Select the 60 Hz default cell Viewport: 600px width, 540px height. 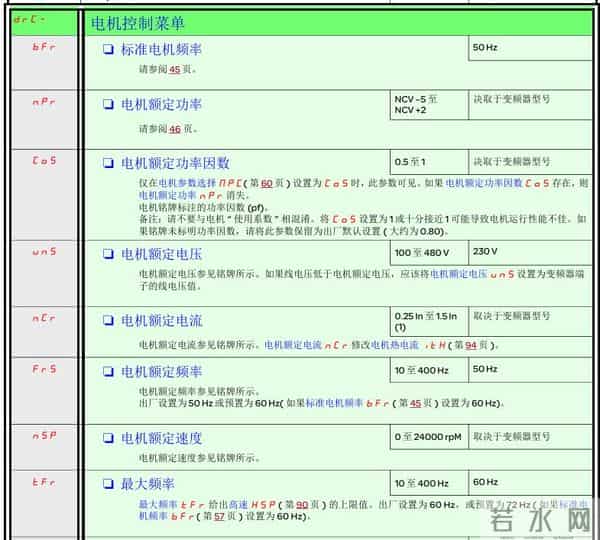[x=530, y=483]
